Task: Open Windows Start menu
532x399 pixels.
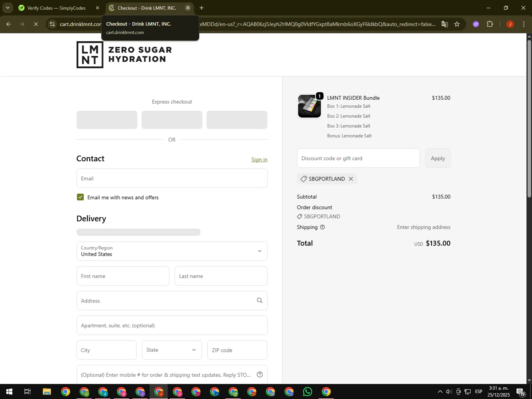Action: click(9, 392)
